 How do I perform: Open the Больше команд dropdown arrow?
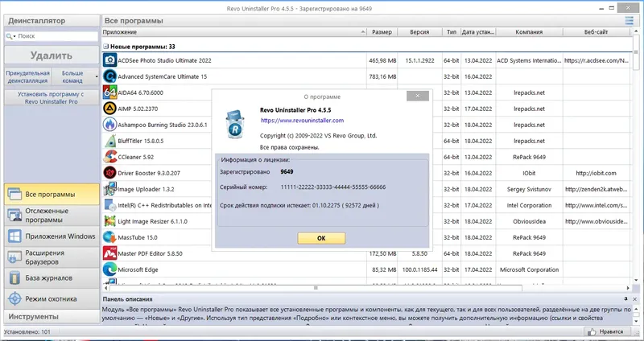pyautogui.click(x=97, y=76)
